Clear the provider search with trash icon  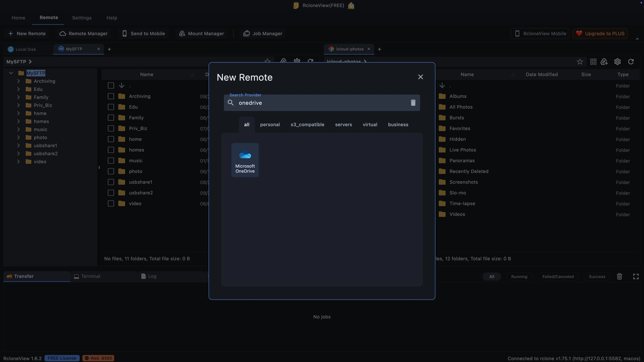pos(413,103)
